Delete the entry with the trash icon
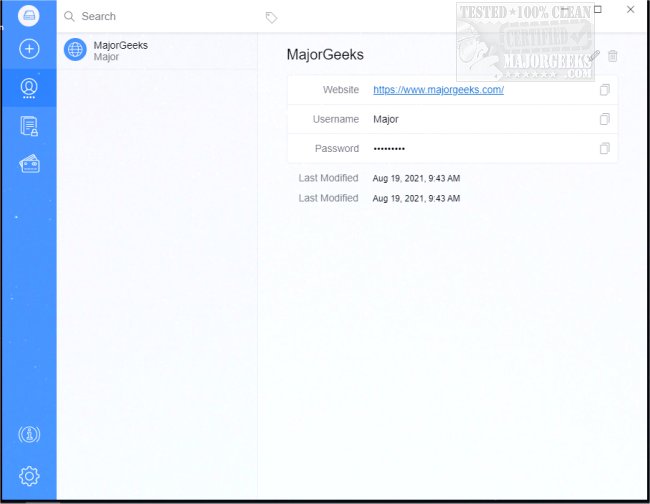 coord(612,56)
